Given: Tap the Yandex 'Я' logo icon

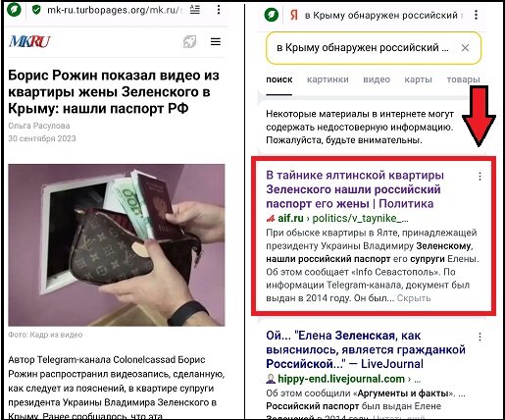Looking at the screenshot, I should [294, 15].
